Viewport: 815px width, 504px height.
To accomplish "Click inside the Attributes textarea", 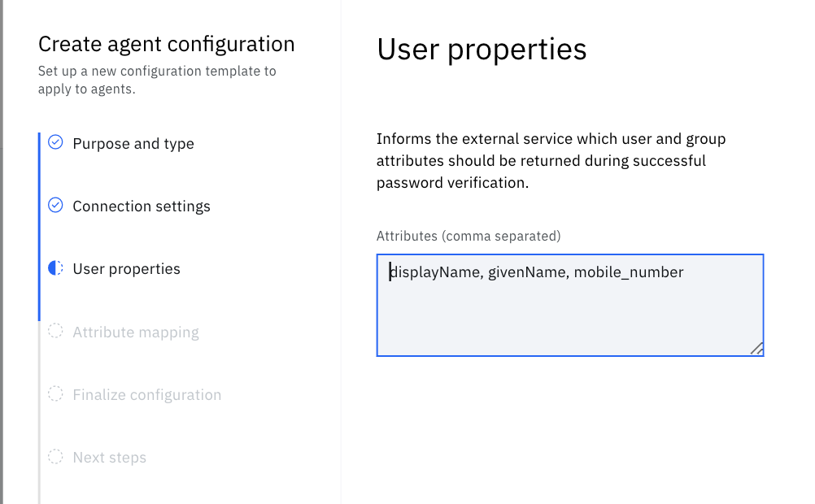I will 570,305.
